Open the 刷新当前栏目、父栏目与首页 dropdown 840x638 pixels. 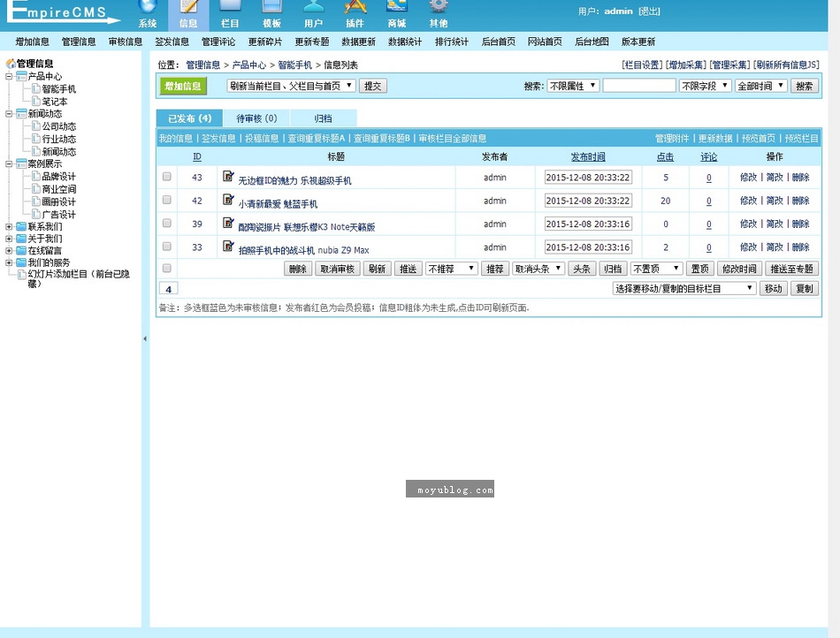pos(291,86)
